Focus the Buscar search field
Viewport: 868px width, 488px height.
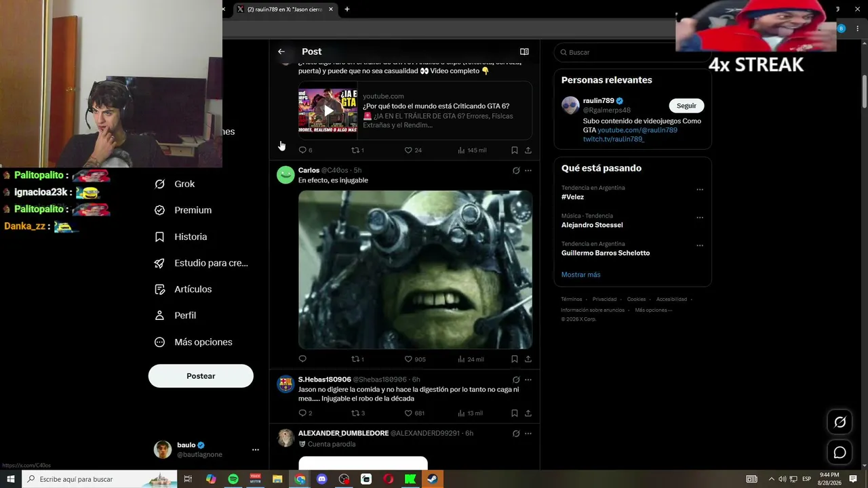632,52
